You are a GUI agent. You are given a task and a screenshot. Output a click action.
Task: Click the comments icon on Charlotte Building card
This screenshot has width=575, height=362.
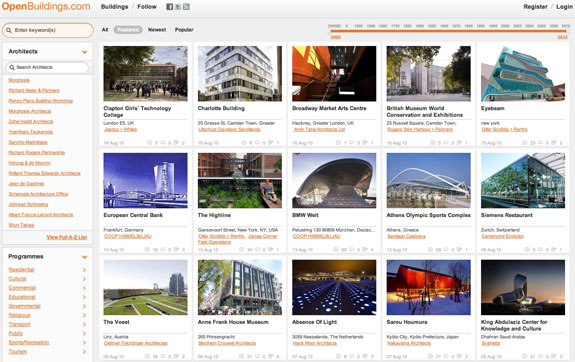click(257, 143)
